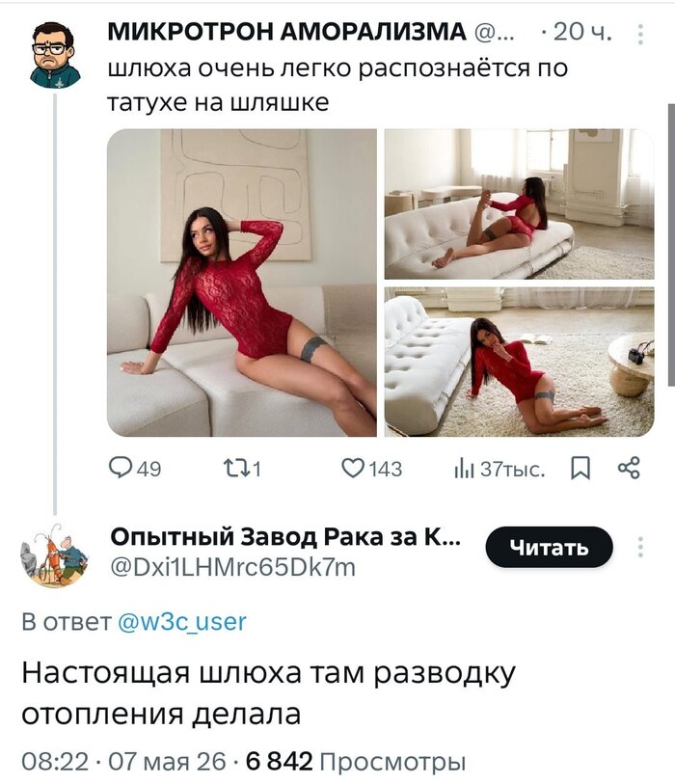Open three-dot menu beside Читать button

[640, 547]
